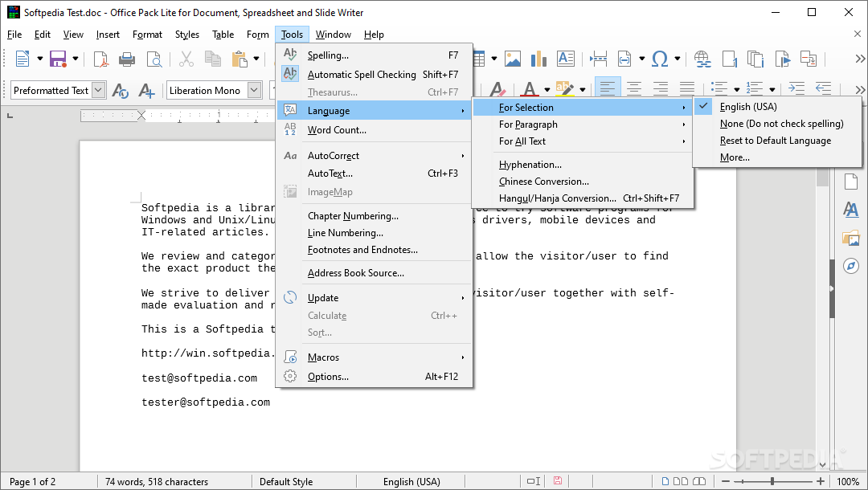868x490 pixels.
Task: Adjust zoom slider in status bar
Action: click(773, 482)
